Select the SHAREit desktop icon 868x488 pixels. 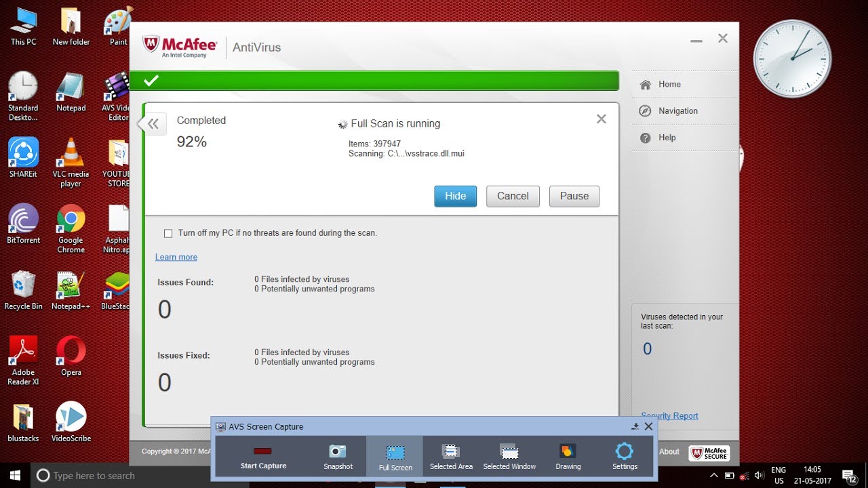pyautogui.click(x=23, y=158)
